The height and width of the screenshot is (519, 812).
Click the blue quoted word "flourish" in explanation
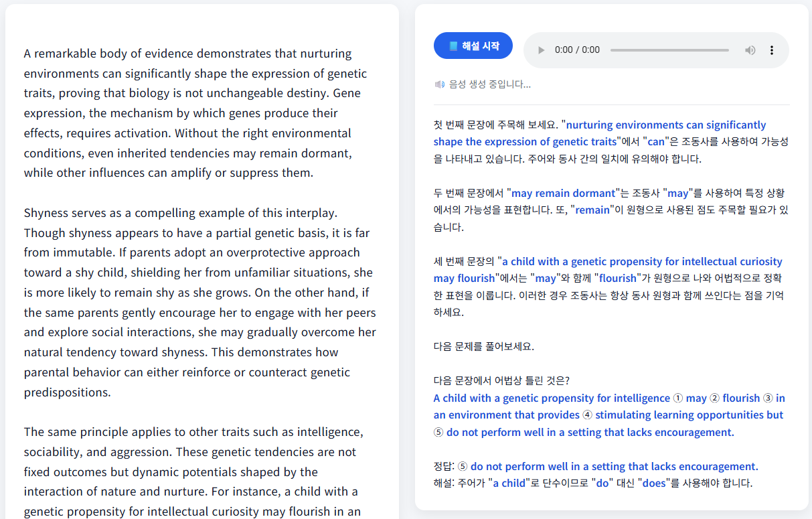pyautogui.click(x=617, y=279)
